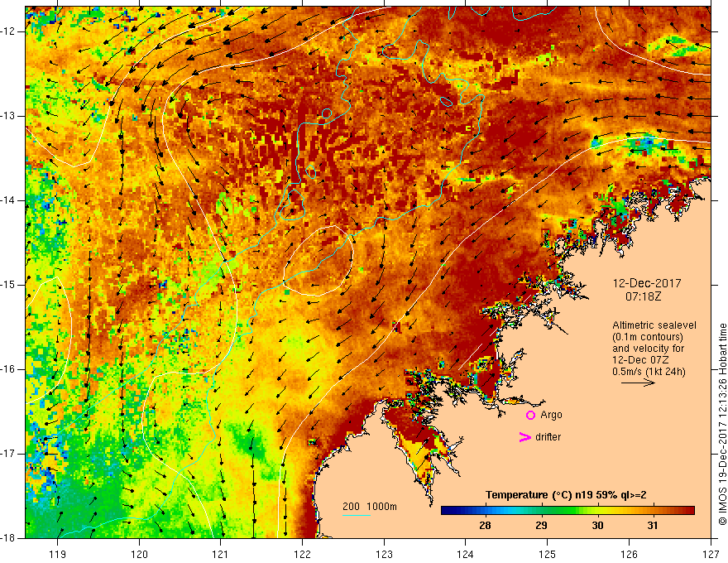Click the 'Temperature (°C) n19 59% ql>=2' title
This screenshot has width=728, height=563.
(566, 495)
